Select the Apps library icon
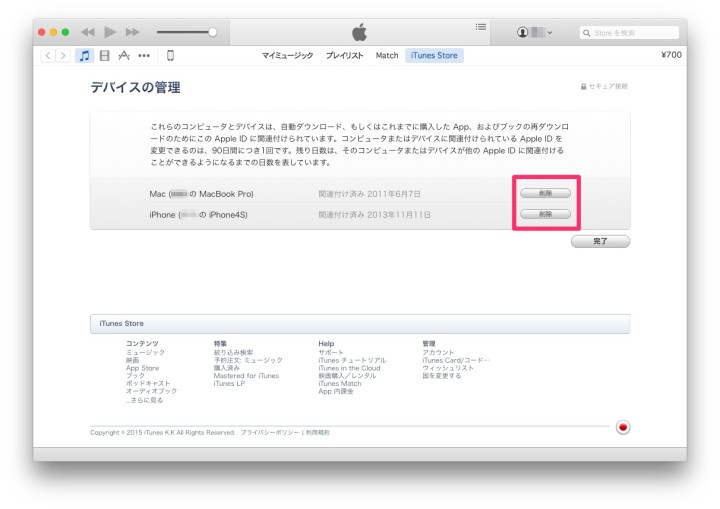Screen dimensions: 720x509 [124, 56]
